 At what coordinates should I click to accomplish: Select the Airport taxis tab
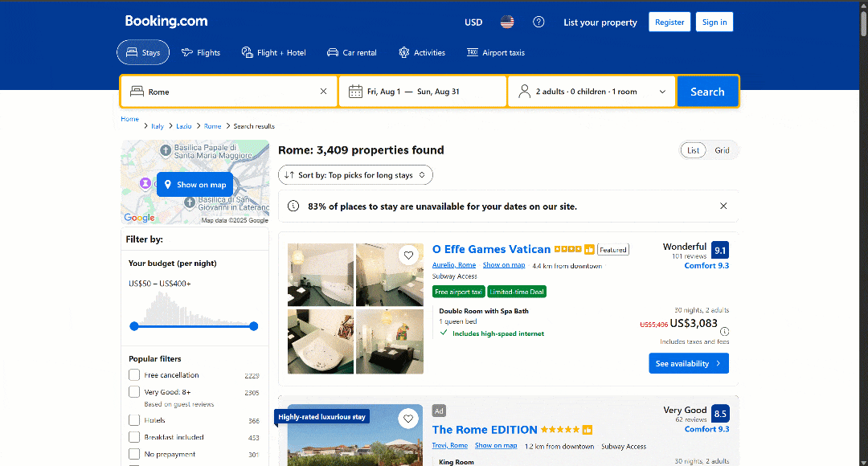tap(495, 52)
